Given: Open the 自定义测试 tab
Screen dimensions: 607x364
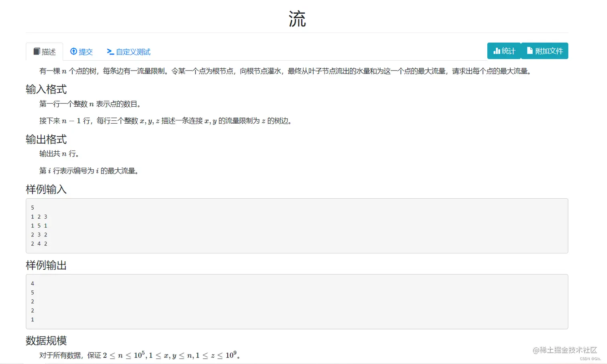Looking at the screenshot, I should coord(128,51).
